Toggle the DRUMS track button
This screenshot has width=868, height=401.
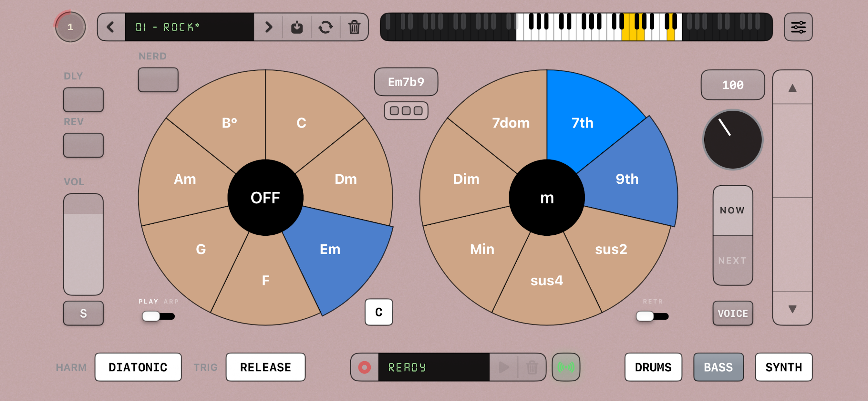click(653, 367)
